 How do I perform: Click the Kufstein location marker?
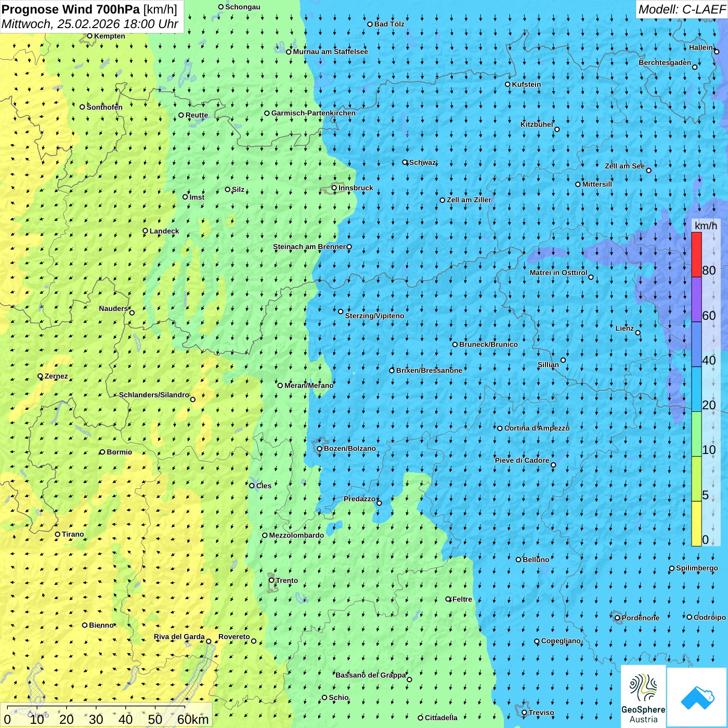coord(508,84)
